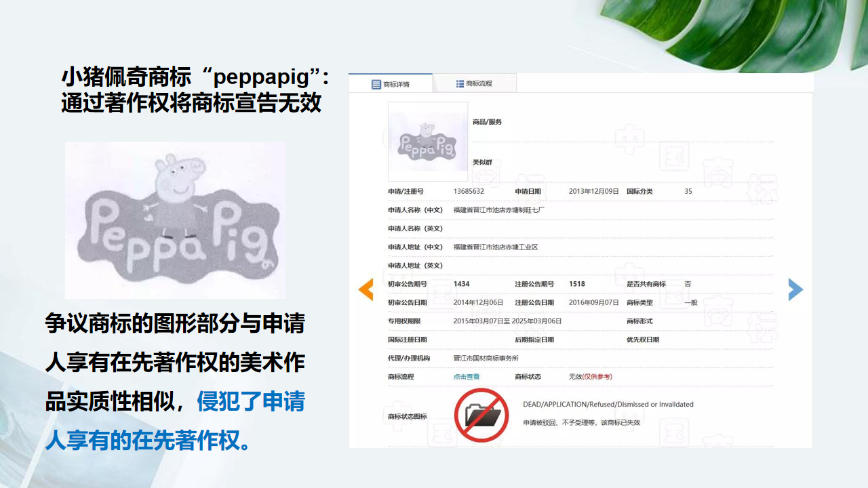Screen dimensions: 868x488
Task: Click the 代理/办理机构 label
Action: coord(409,358)
